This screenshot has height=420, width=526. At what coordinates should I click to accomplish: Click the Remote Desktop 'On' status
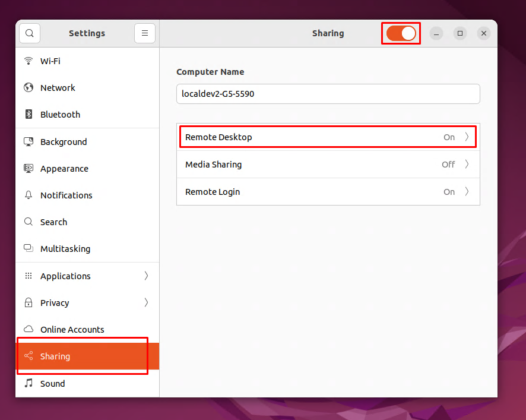(x=449, y=137)
